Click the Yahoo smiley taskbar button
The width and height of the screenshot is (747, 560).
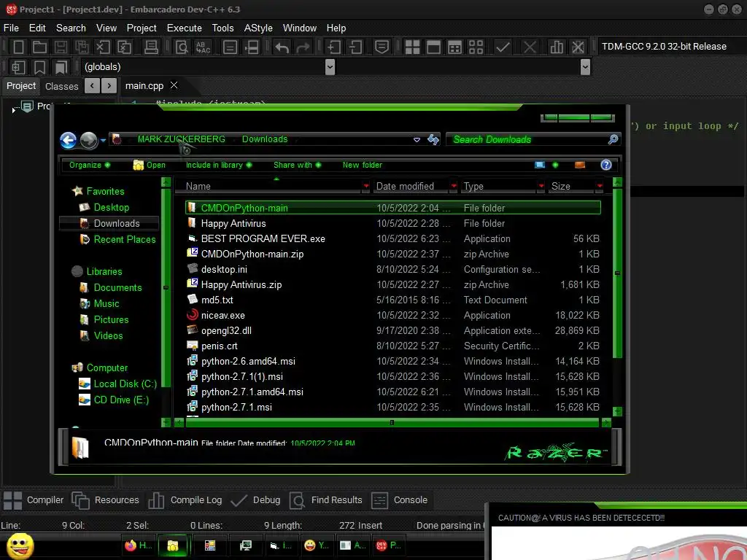click(x=317, y=545)
